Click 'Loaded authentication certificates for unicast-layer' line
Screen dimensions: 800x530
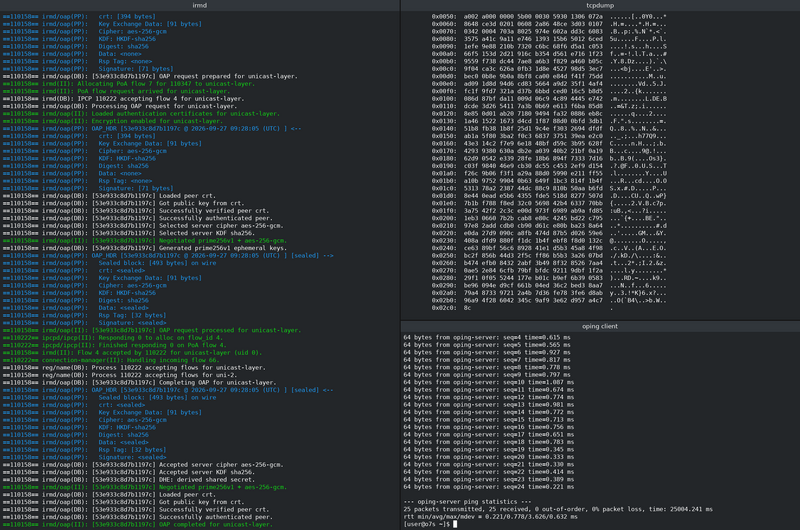click(141, 114)
